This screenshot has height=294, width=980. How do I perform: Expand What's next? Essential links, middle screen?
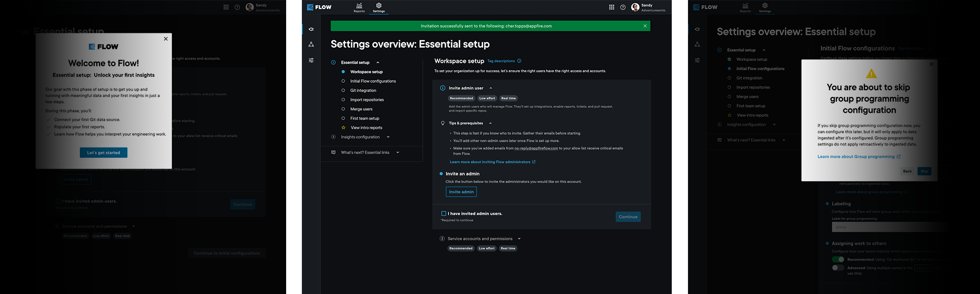tap(397, 152)
